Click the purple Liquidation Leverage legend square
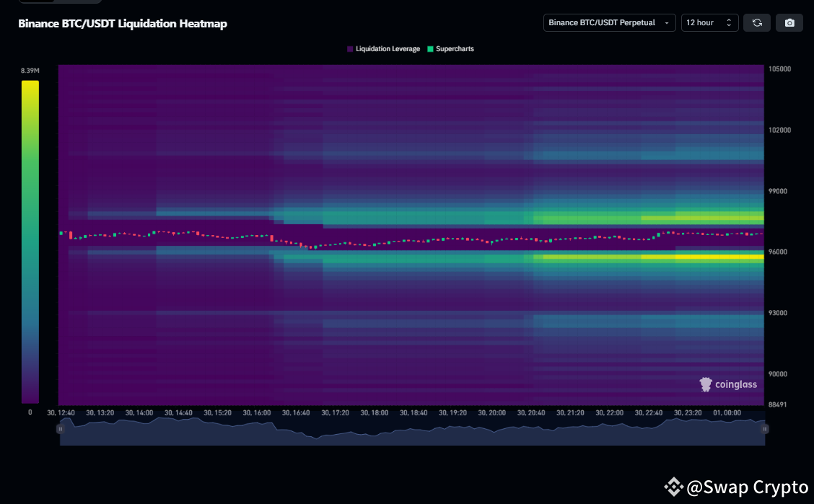The height and width of the screenshot is (504, 814). [x=350, y=49]
